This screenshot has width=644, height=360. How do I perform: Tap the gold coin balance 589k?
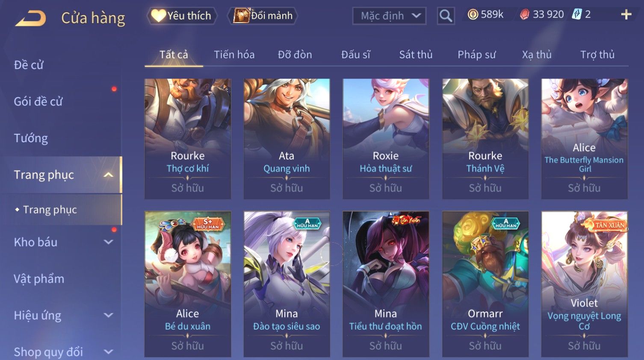[485, 15]
